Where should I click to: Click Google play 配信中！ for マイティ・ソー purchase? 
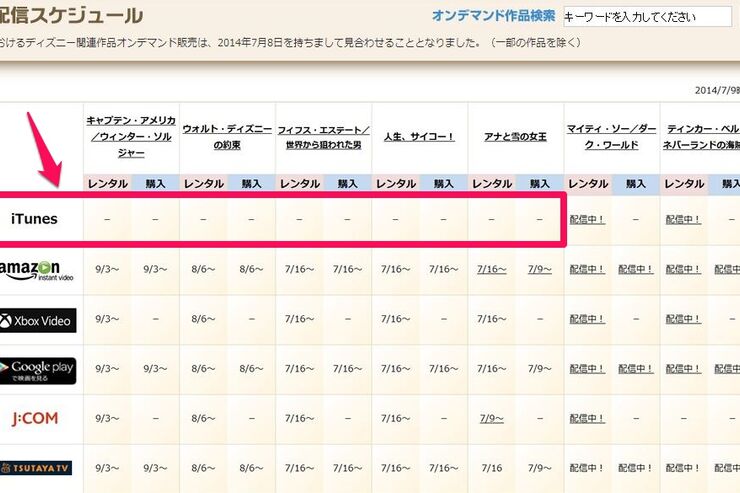[x=636, y=369]
